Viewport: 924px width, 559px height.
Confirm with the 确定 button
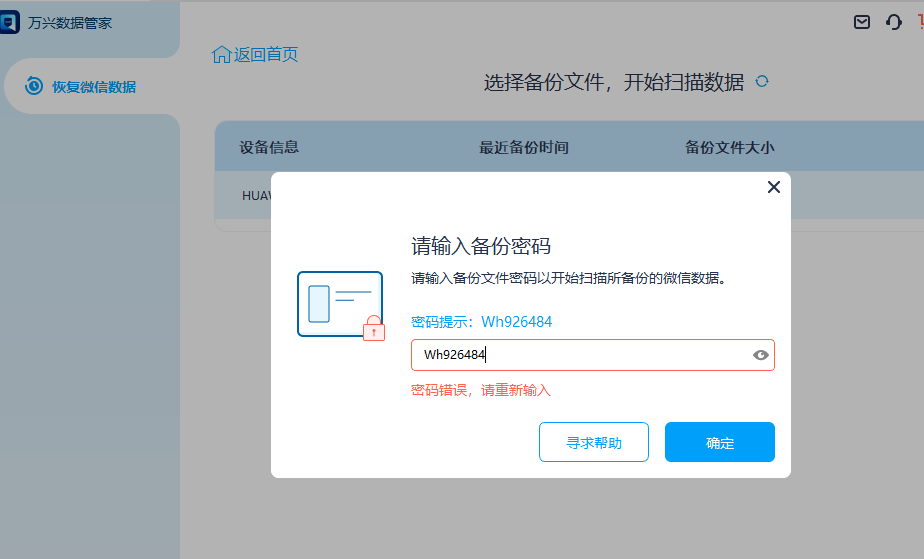[x=720, y=442]
